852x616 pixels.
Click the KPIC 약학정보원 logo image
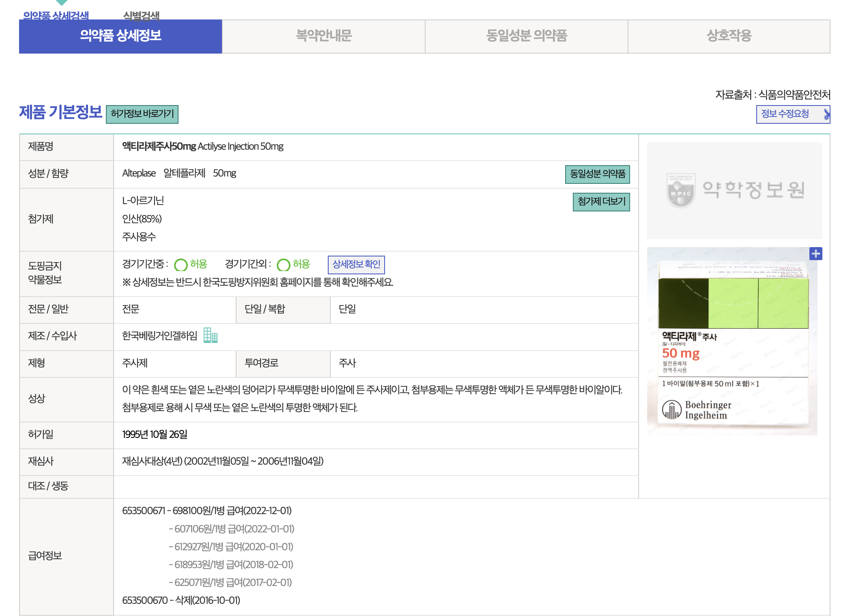(734, 190)
